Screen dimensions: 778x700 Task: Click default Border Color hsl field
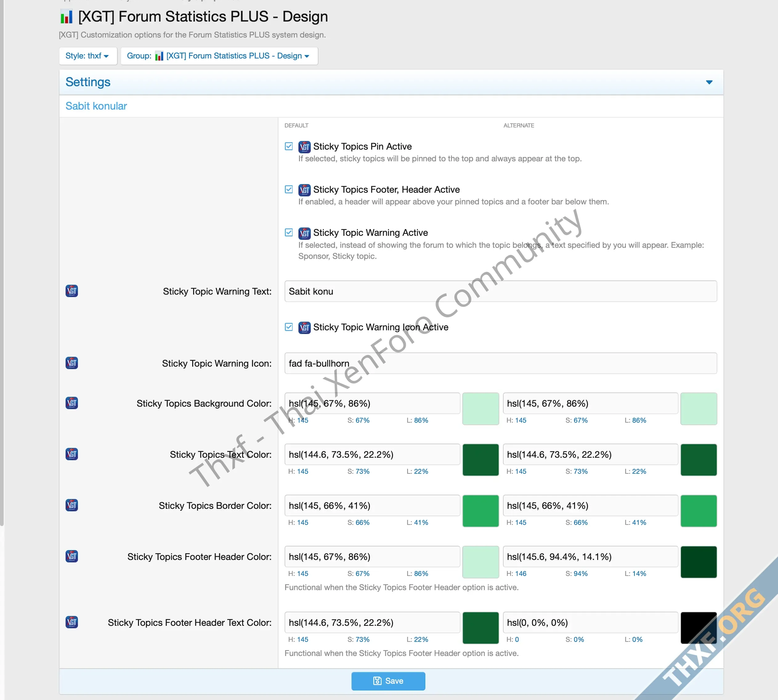pos(372,505)
